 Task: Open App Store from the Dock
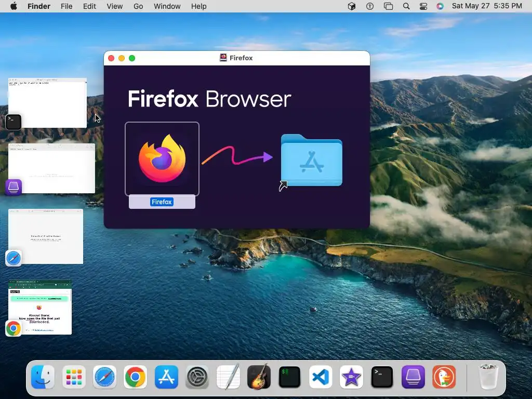tap(166, 377)
